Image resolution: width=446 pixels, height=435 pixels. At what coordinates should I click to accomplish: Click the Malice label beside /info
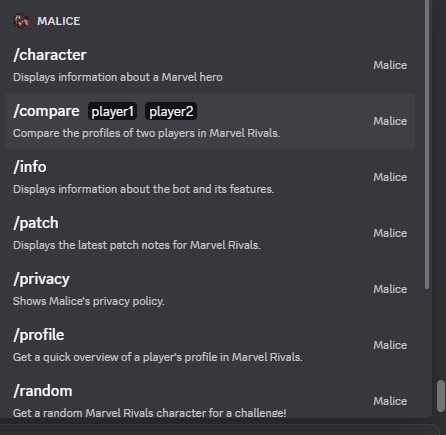point(390,177)
